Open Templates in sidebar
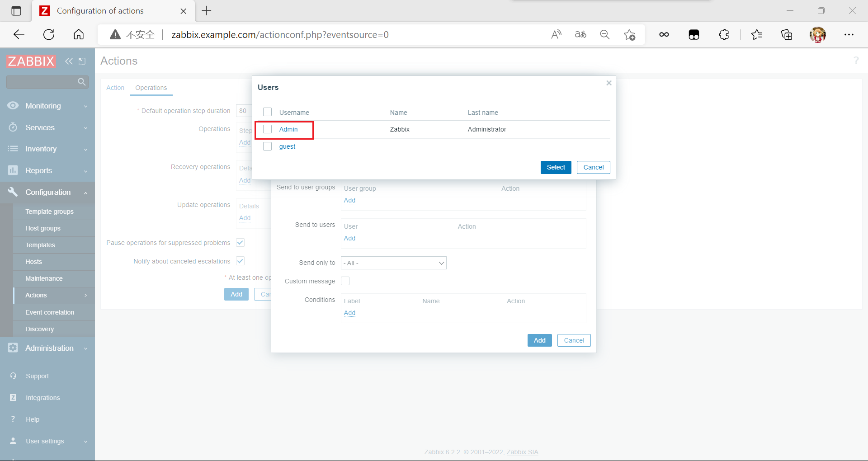 pos(40,245)
